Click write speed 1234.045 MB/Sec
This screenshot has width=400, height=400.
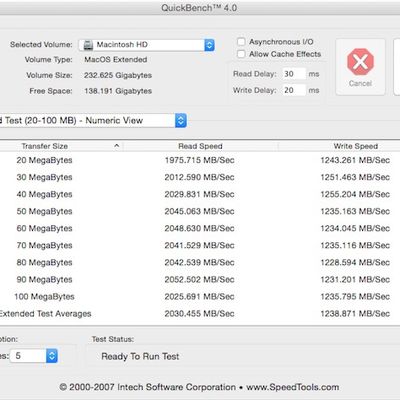355,228
